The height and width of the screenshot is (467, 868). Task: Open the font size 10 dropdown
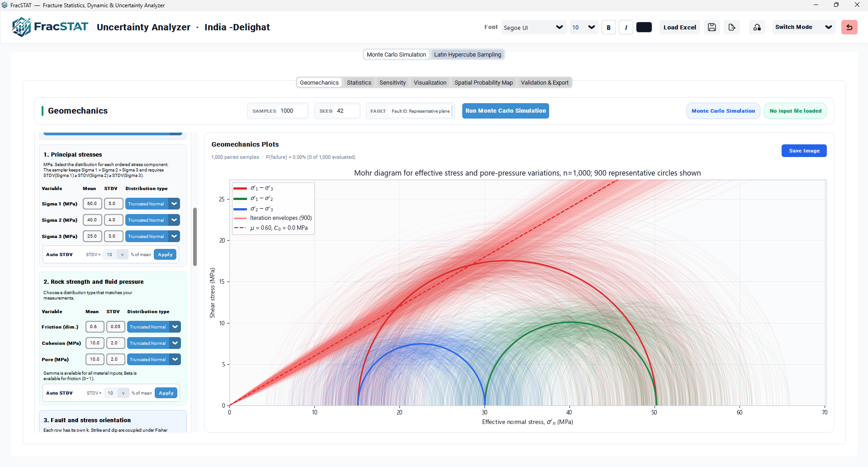click(x=584, y=27)
